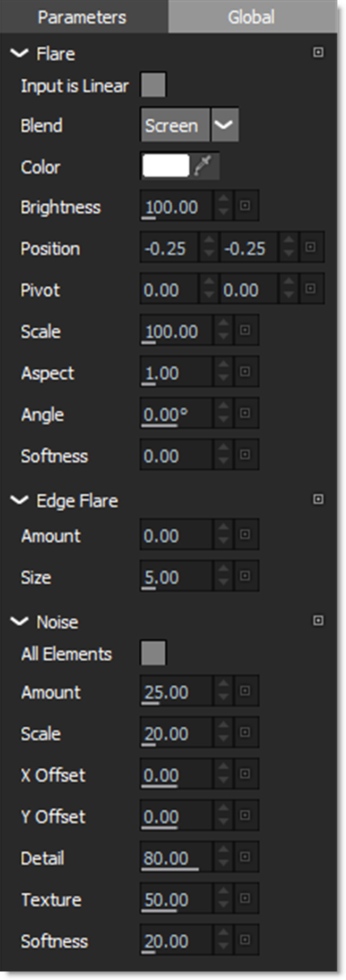Toggle the All Elements noise checkbox
This screenshot has width=346, height=980.
[153, 653]
